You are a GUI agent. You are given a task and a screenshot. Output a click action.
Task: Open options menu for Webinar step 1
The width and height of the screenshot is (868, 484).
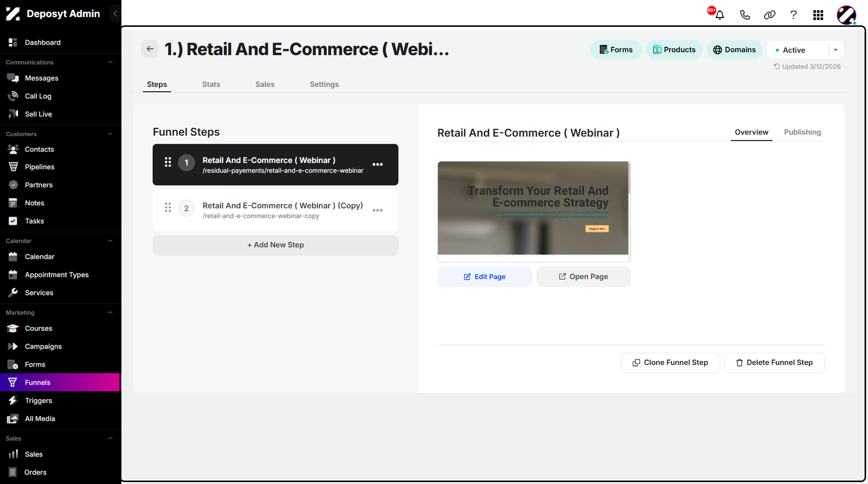coord(377,164)
